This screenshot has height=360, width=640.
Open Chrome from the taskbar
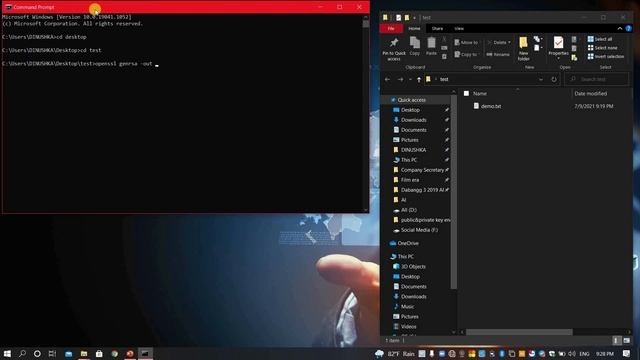(x=115, y=353)
